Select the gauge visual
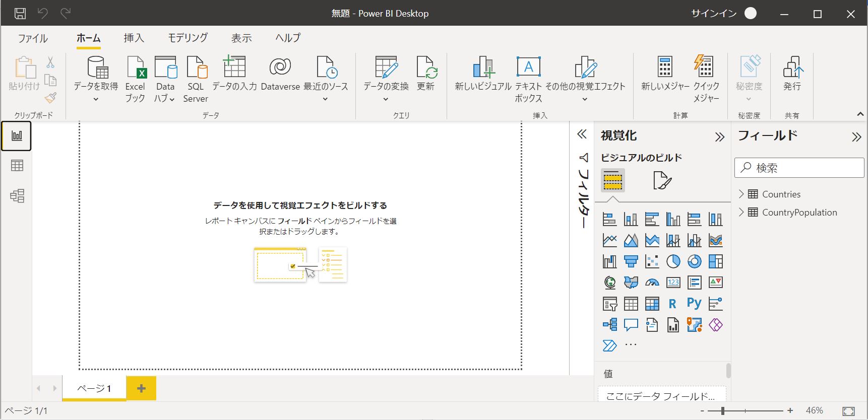This screenshot has height=420, width=868. point(652,283)
